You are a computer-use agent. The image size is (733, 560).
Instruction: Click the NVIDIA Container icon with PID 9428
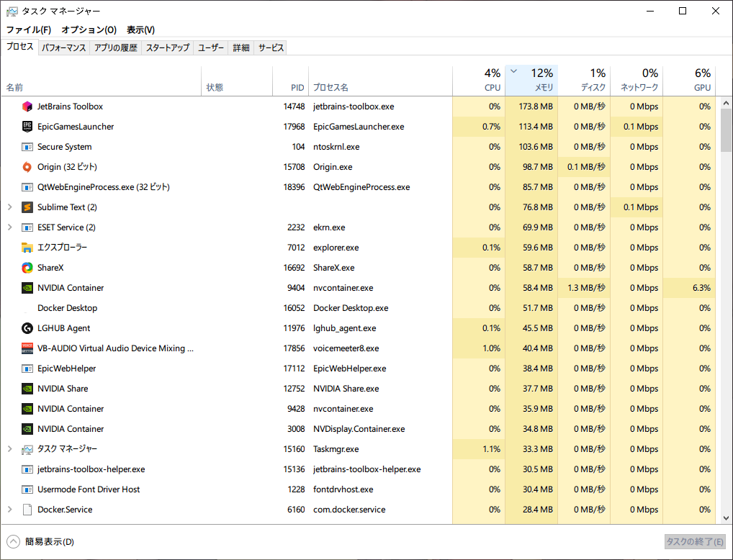tap(27, 409)
